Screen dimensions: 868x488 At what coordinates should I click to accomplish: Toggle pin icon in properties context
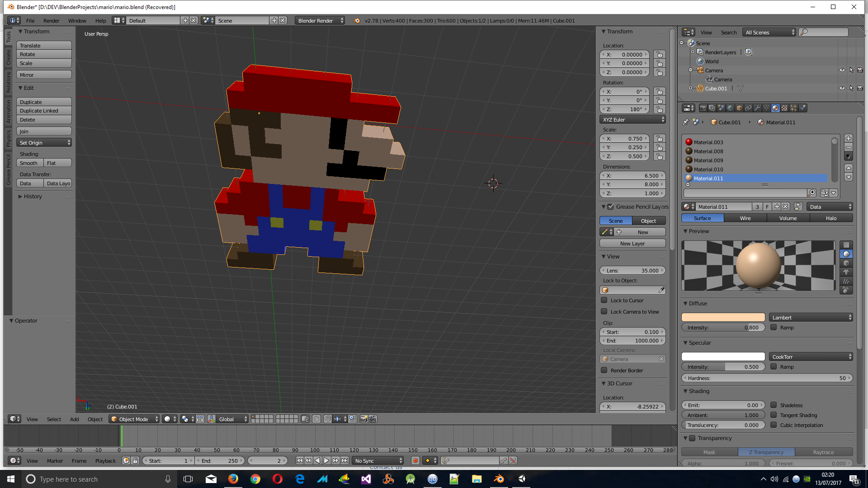[x=686, y=122]
